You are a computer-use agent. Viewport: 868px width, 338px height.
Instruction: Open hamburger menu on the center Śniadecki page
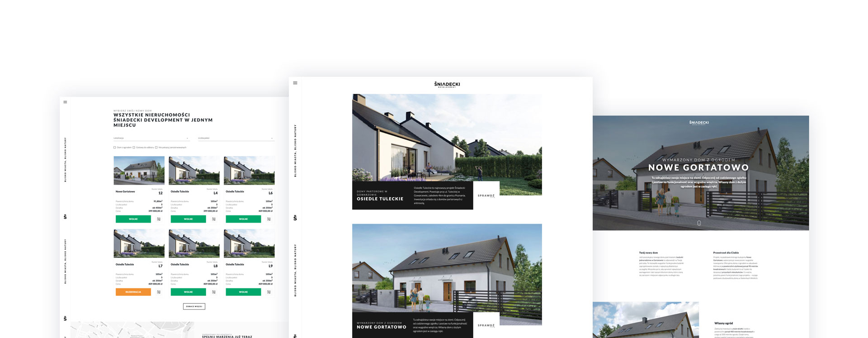click(295, 83)
